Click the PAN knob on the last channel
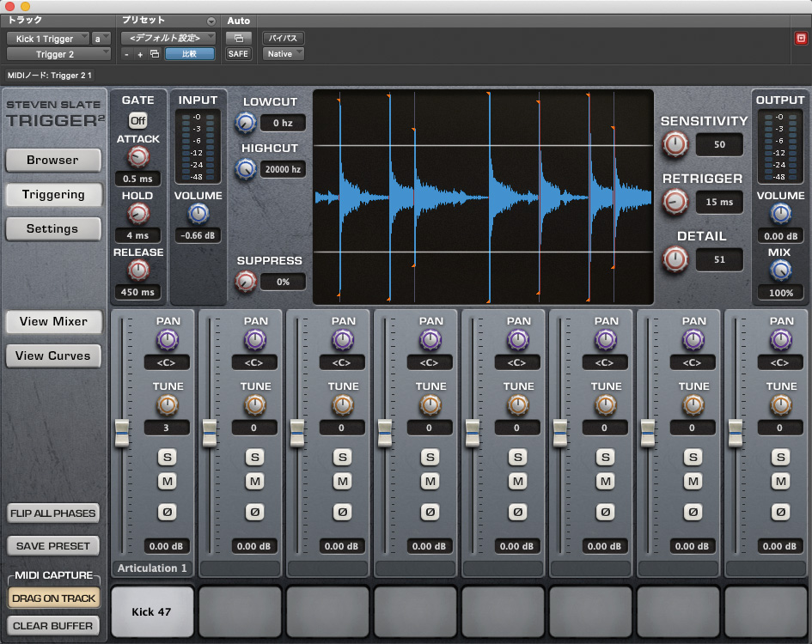Screen dimensions: 812x644 (781, 340)
